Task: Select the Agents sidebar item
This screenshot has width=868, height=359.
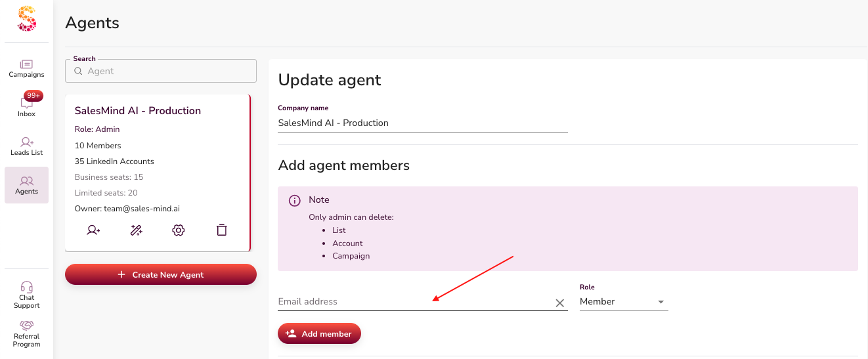Action: point(26,184)
